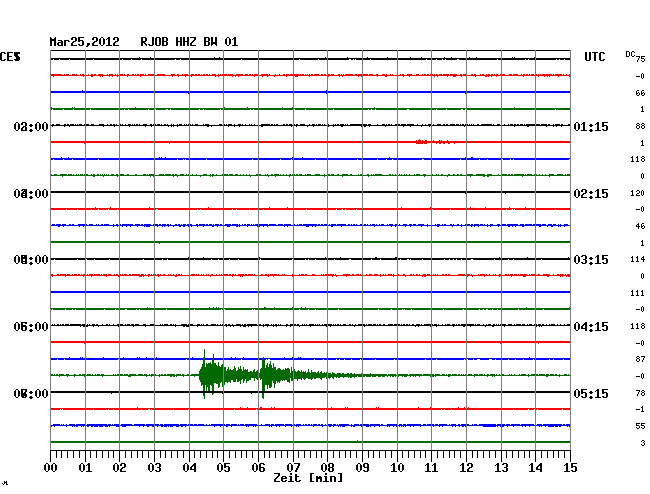
Task: Click the DC column header
Action: pyautogui.click(x=630, y=54)
